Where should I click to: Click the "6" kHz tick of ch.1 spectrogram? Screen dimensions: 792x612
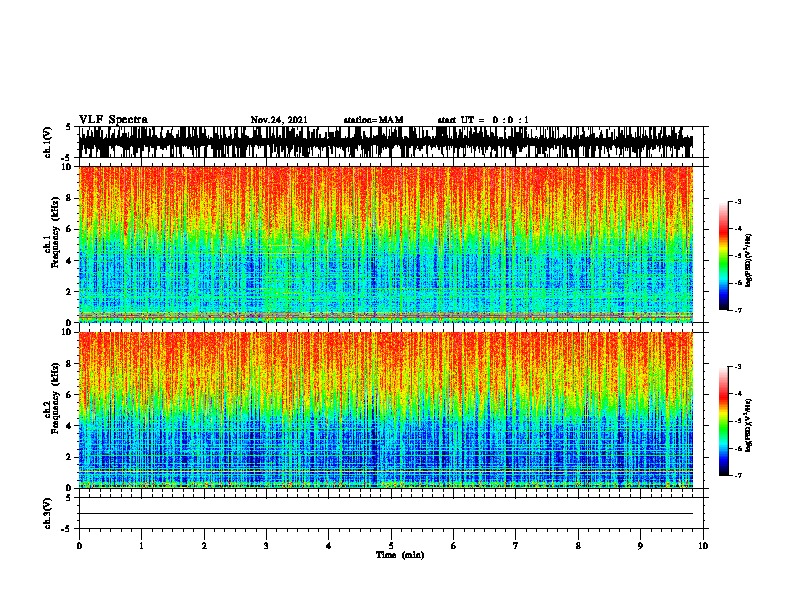[70, 230]
